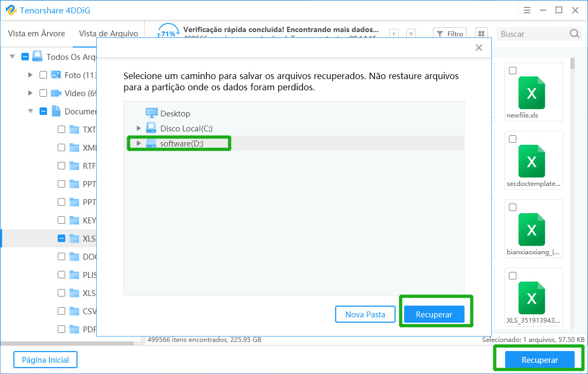The image size is (588, 374).
Task: Click the tree panel horizontal scrollbar
Action: [x=67, y=343]
